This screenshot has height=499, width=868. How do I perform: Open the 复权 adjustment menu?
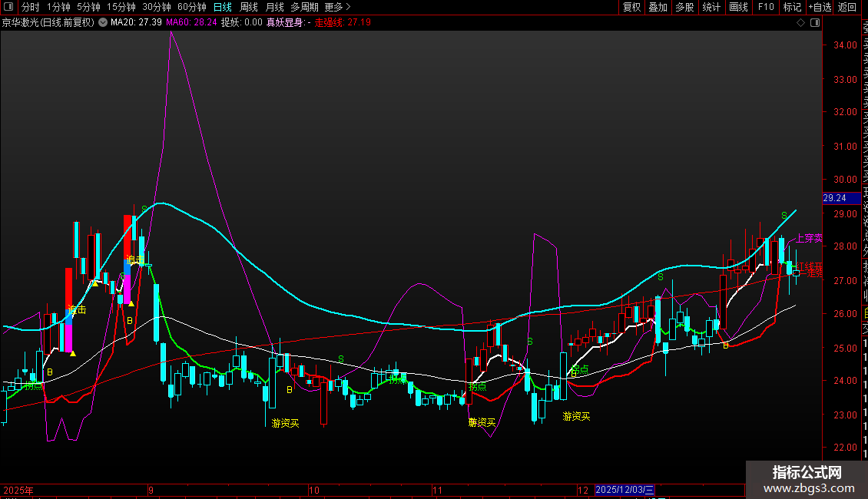[x=631, y=7]
